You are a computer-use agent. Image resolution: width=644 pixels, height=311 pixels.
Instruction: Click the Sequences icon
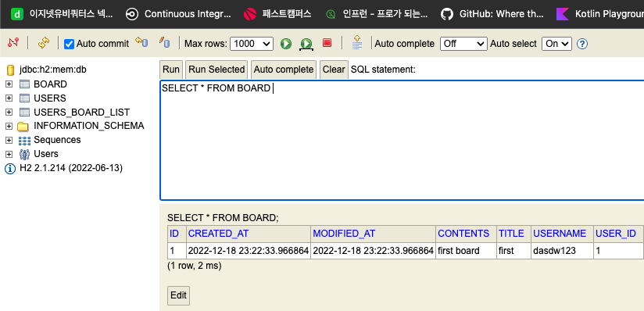[25, 140]
